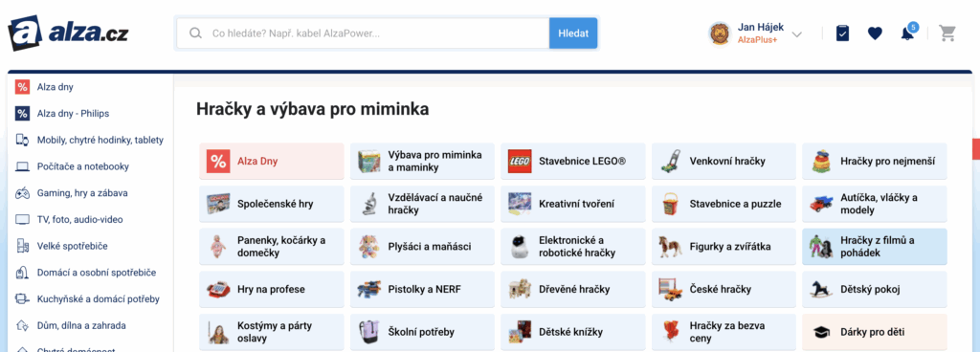Open Stavebnice LEGO® tile
Viewport: 980px width, 352px height.
573,161
